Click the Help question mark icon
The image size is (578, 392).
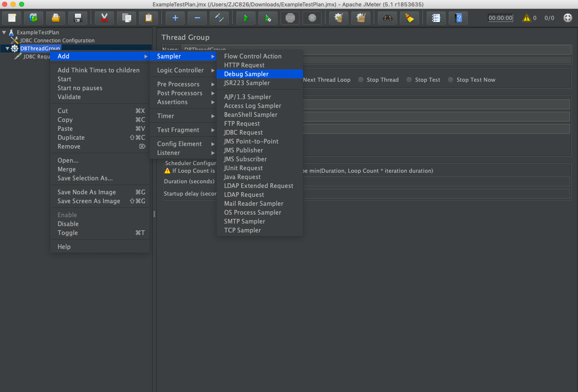(458, 18)
